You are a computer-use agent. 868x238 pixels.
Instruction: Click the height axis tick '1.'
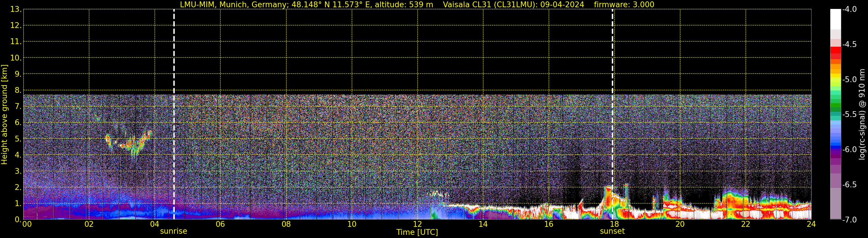pos(18,203)
